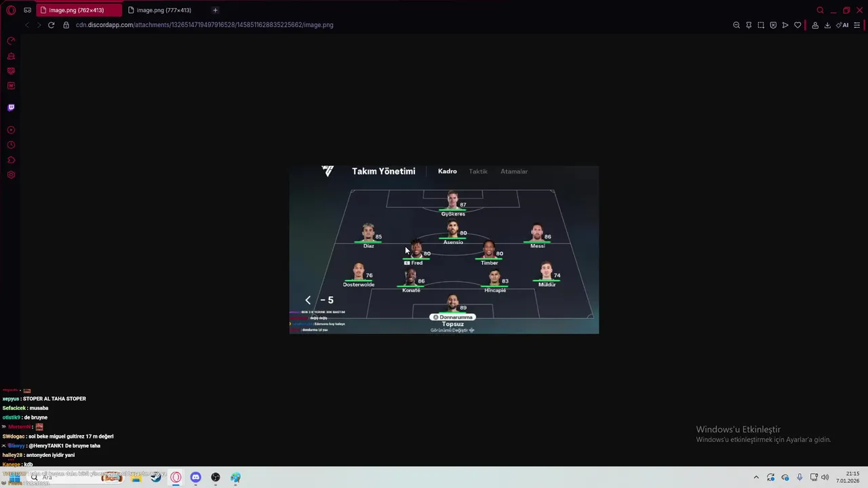Click Müldür player card in image

click(547, 275)
